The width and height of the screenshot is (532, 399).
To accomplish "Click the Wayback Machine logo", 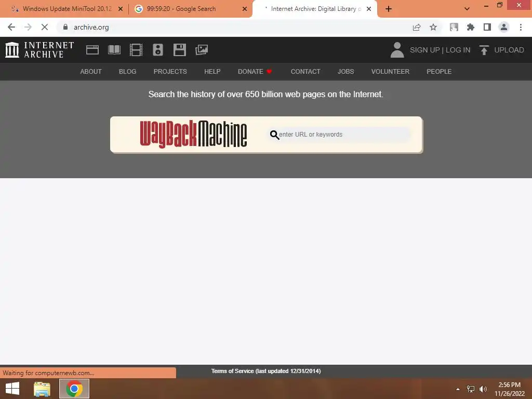I will [193, 134].
